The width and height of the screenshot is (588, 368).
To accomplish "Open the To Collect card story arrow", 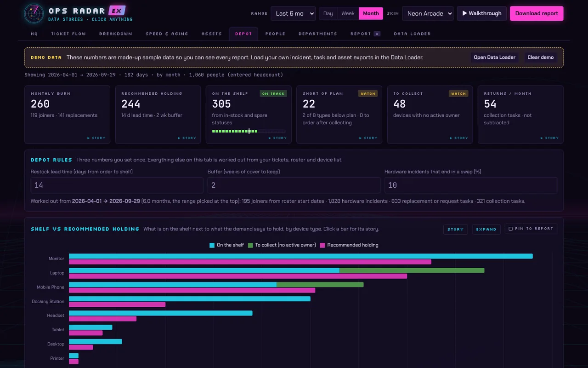I will pos(459,138).
